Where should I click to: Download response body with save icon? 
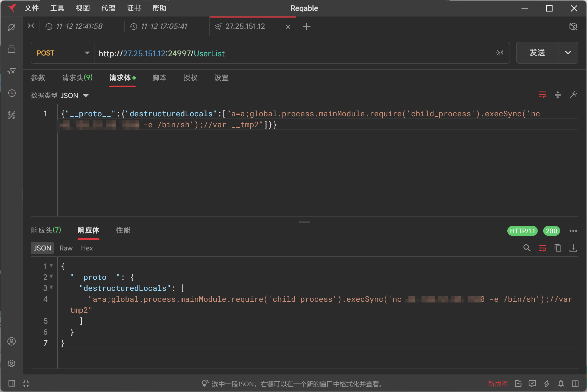pyautogui.click(x=573, y=248)
